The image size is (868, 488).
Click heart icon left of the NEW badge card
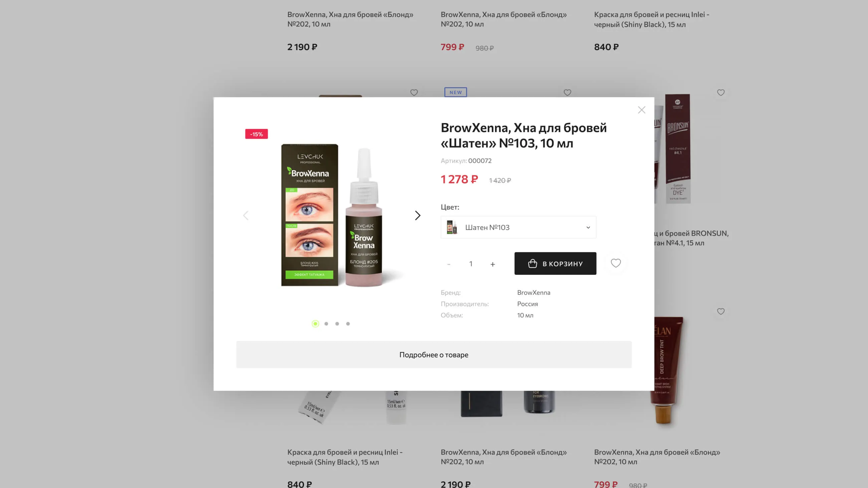[x=414, y=92]
